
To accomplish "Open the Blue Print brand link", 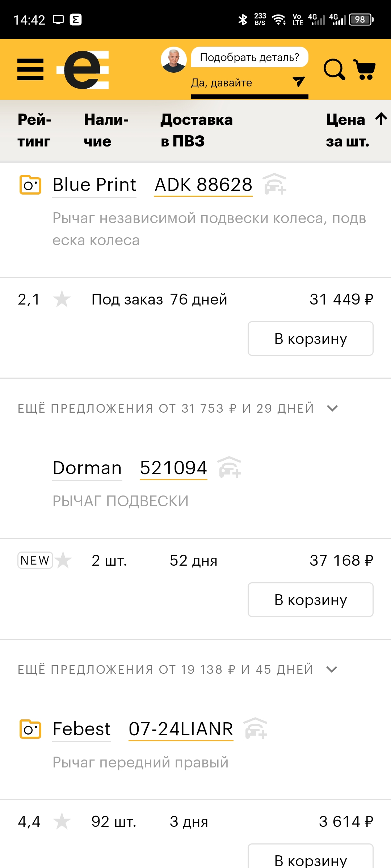I will (94, 185).
